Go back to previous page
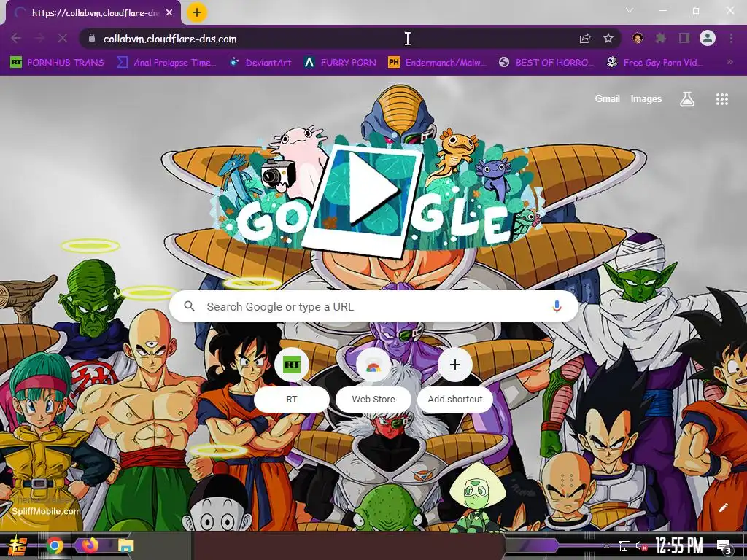 (x=16, y=38)
